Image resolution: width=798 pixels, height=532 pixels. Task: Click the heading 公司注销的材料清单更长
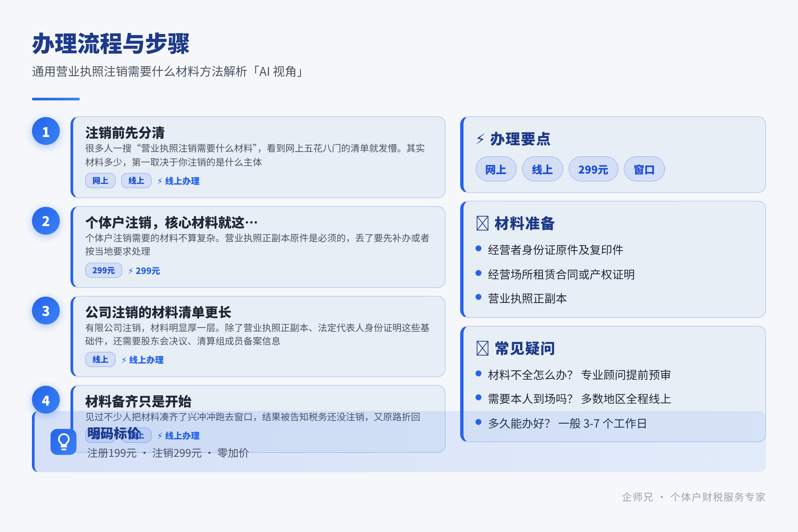[158, 312]
